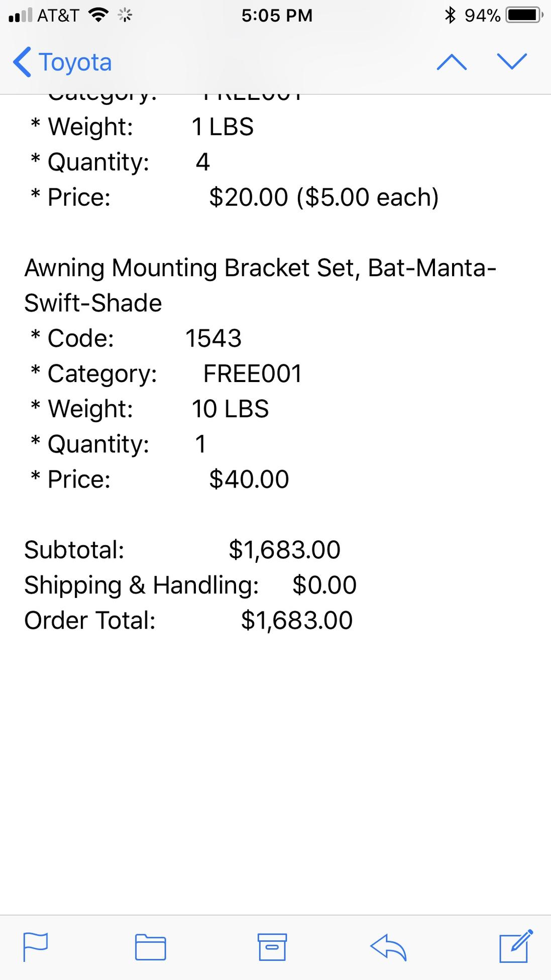The height and width of the screenshot is (980, 551).
Task: Reply to this email
Action: click(388, 947)
